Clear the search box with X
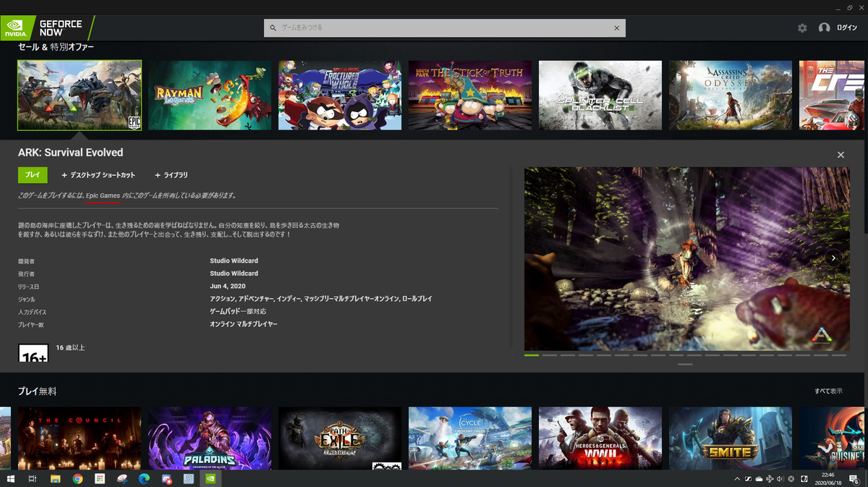Image resolution: width=868 pixels, height=487 pixels. point(616,27)
